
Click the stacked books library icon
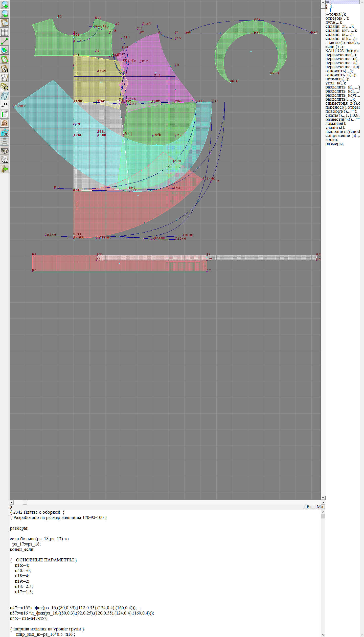[5, 151]
